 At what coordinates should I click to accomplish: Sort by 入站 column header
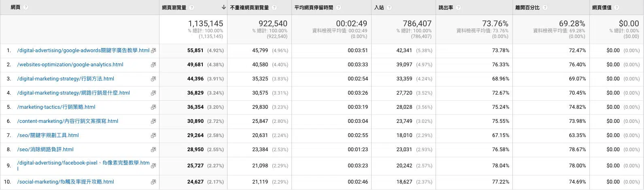pos(379,7)
